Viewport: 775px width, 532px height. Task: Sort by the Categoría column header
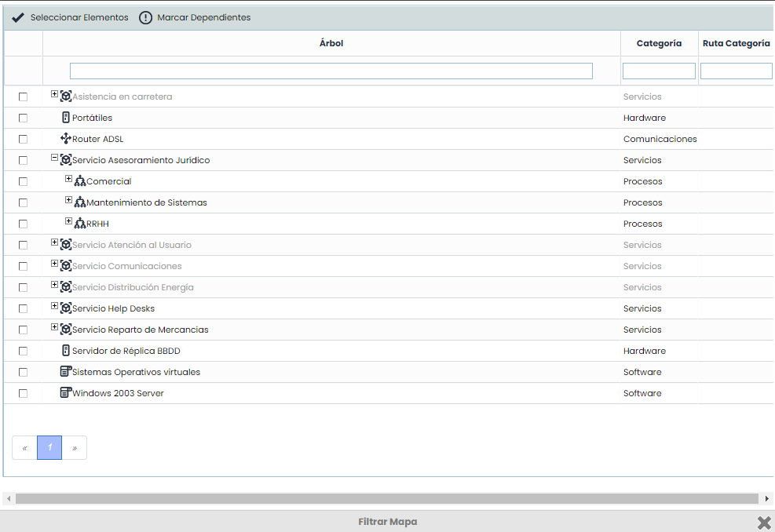pos(659,44)
